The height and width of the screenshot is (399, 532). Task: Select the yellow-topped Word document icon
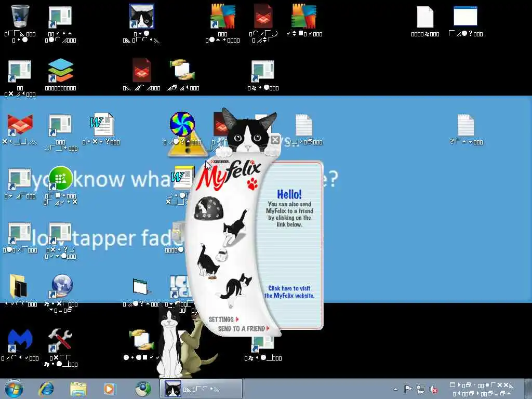[x=182, y=178]
